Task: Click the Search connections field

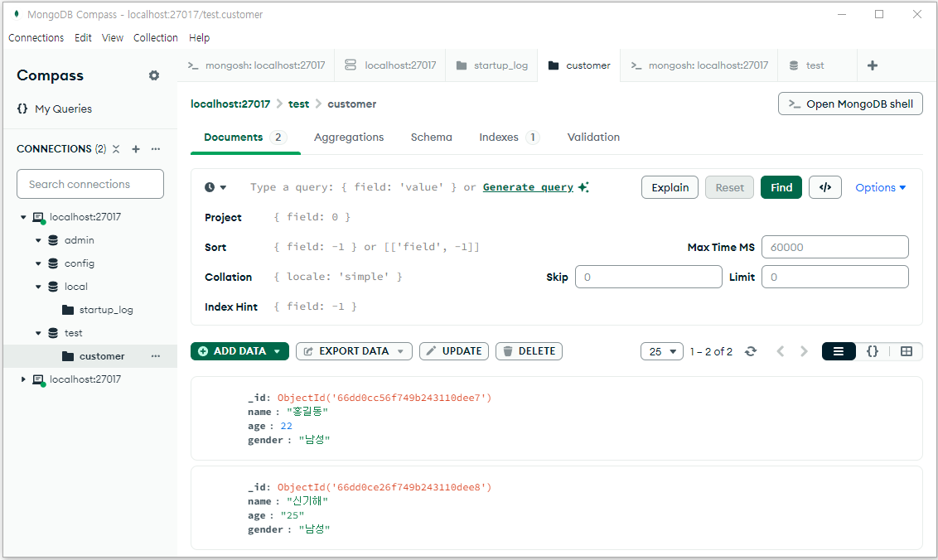Action: 90,184
